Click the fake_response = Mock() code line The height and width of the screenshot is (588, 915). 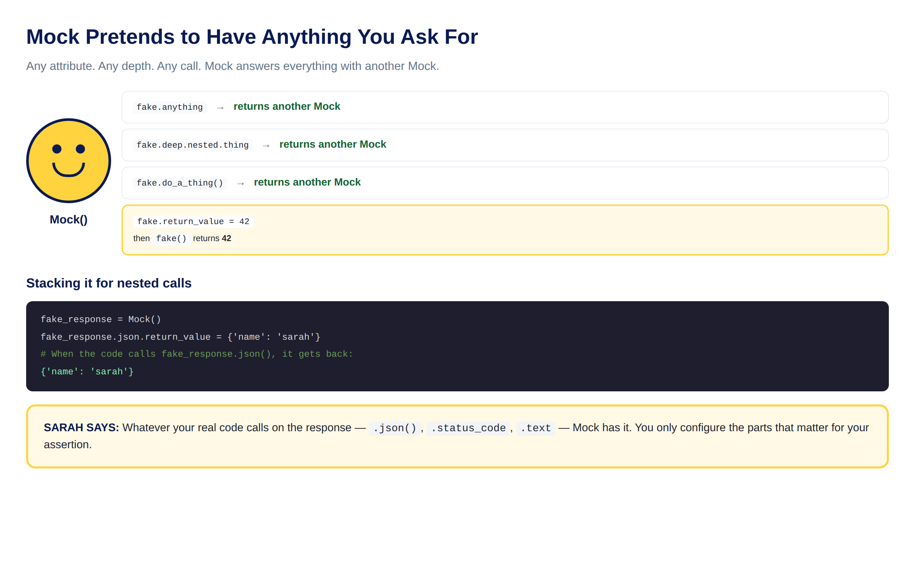[101, 319]
